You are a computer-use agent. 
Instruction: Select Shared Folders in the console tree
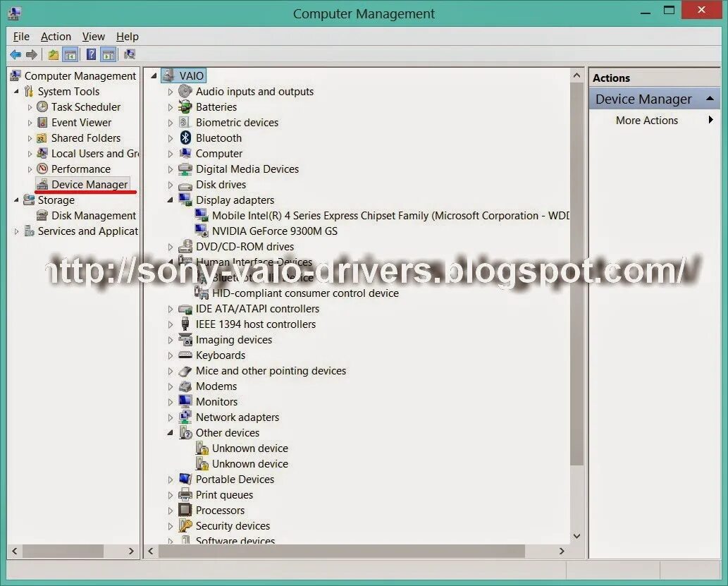[86, 138]
